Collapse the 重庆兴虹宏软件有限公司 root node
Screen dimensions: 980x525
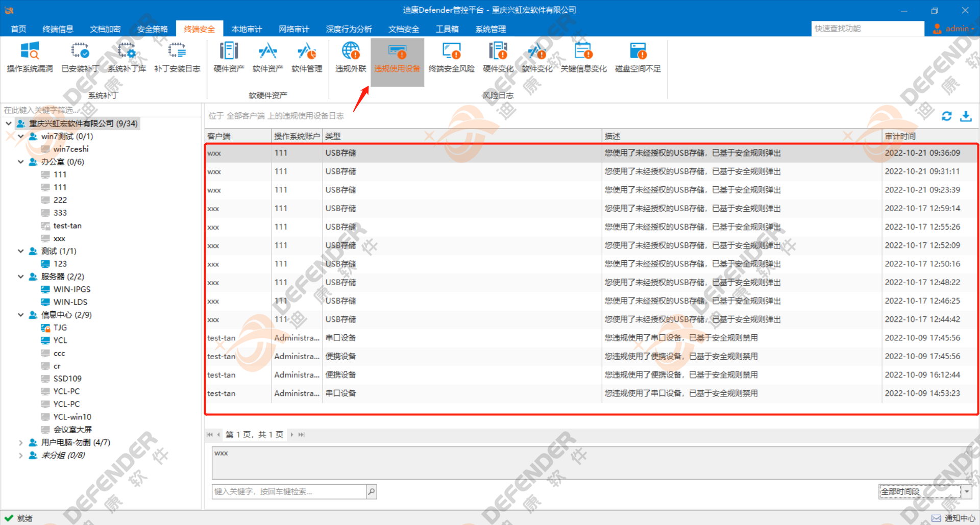[x=9, y=123]
